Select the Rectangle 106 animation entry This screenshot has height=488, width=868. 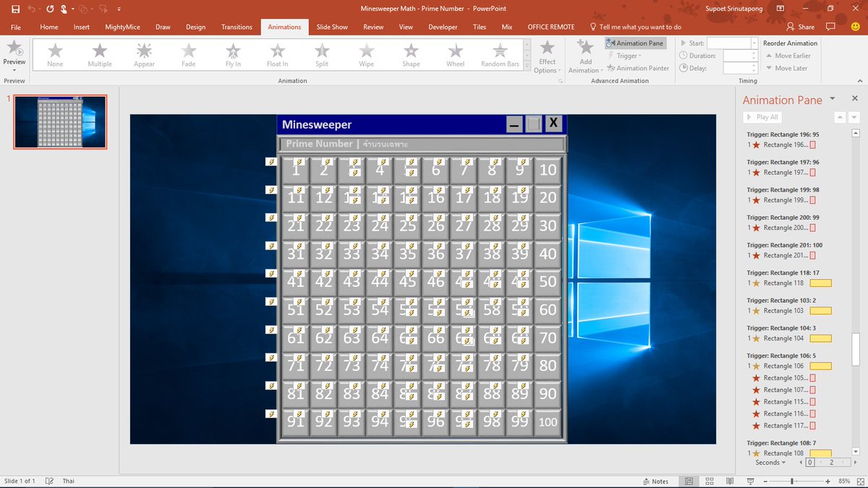pyautogui.click(x=790, y=366)
